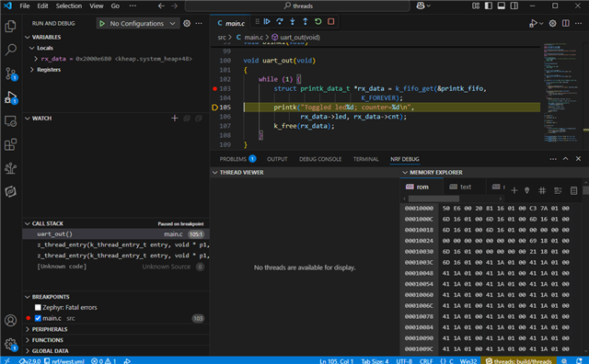Open the Run and Debug view

coord(10,97)
